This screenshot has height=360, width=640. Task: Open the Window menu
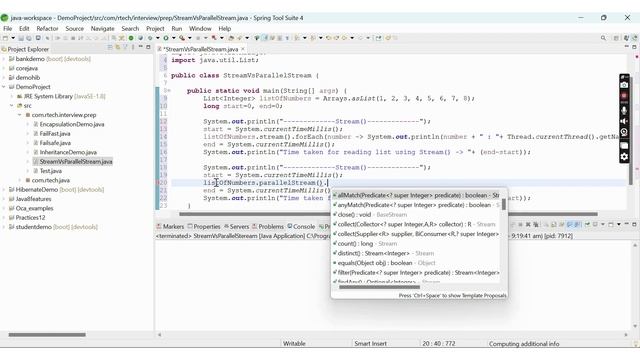click(200, 29)
